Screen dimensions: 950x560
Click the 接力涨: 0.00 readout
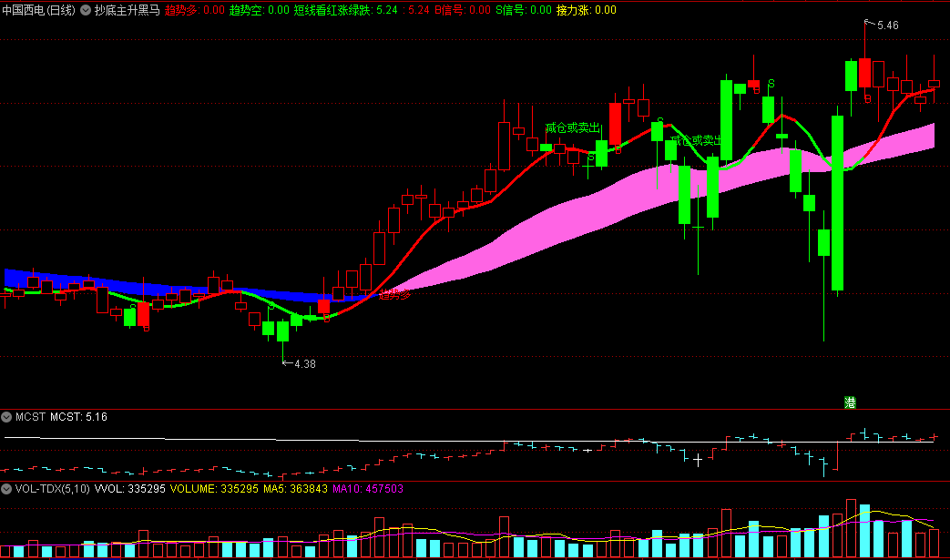(x=587, y=10)
